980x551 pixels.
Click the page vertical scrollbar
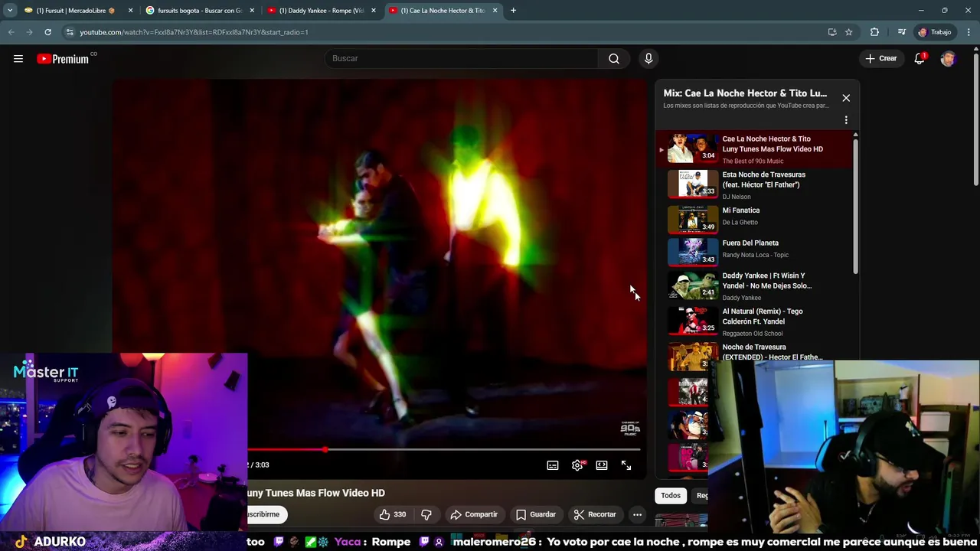[x=976, y=119]
